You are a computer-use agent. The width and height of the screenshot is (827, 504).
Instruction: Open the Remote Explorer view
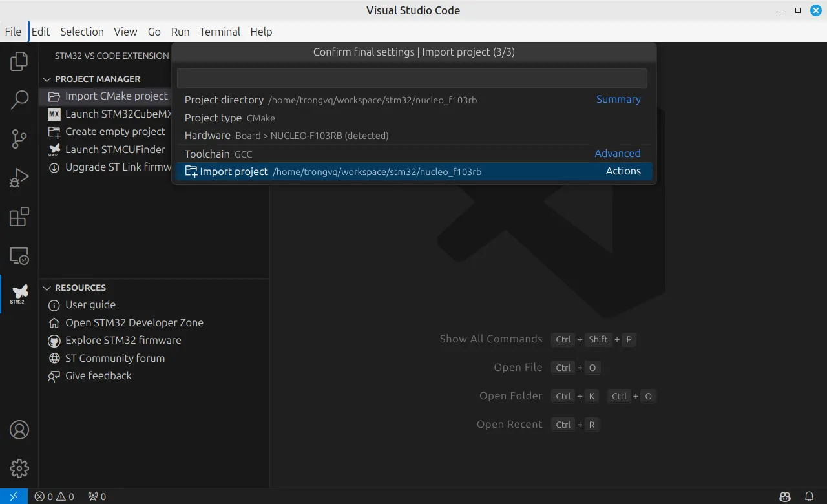(19, 255)
